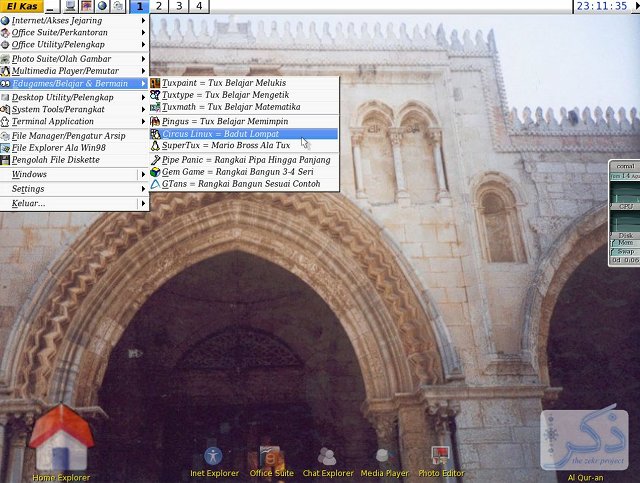Launch Tuxtype = Tux Belajar Mengetik

pyautogui.click(x=244, y=95)
